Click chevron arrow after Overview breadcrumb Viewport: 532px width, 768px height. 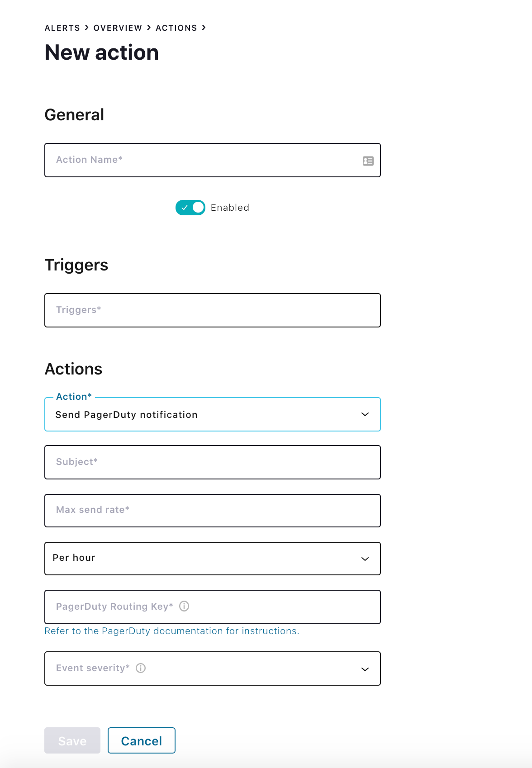pos(149,28)
